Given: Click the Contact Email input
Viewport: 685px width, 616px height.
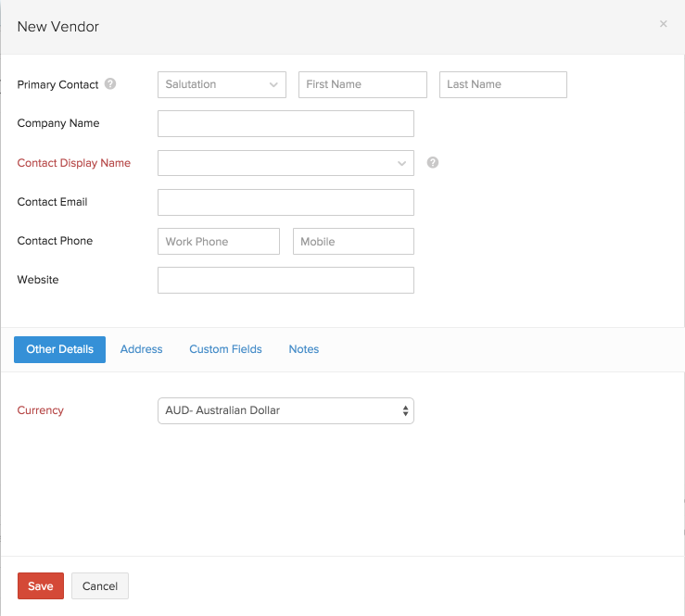Looking at the screenshot, I should 285,202.
